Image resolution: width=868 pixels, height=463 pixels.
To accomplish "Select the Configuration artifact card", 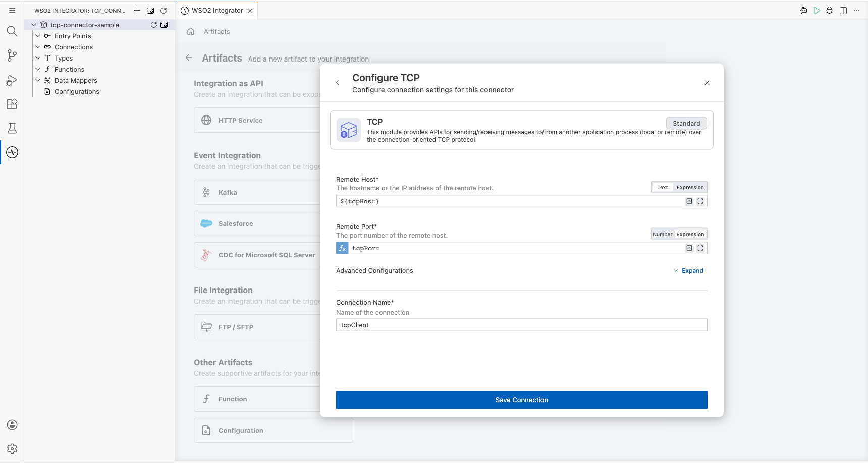I will point(274,430).
